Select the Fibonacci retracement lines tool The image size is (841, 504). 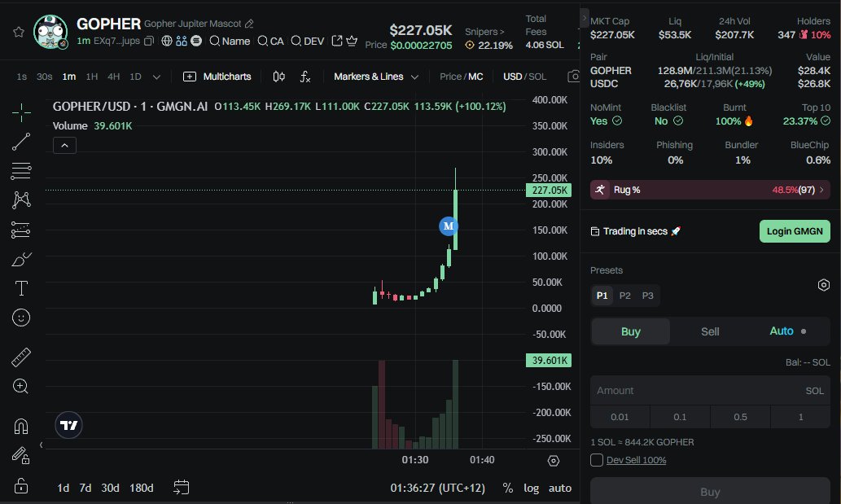point(21,171)
